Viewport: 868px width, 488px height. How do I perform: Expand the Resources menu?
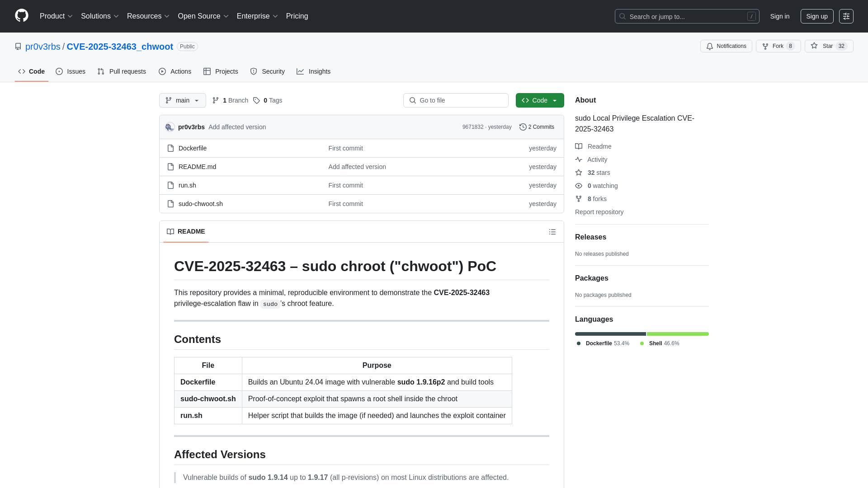(x=148, y=16)
